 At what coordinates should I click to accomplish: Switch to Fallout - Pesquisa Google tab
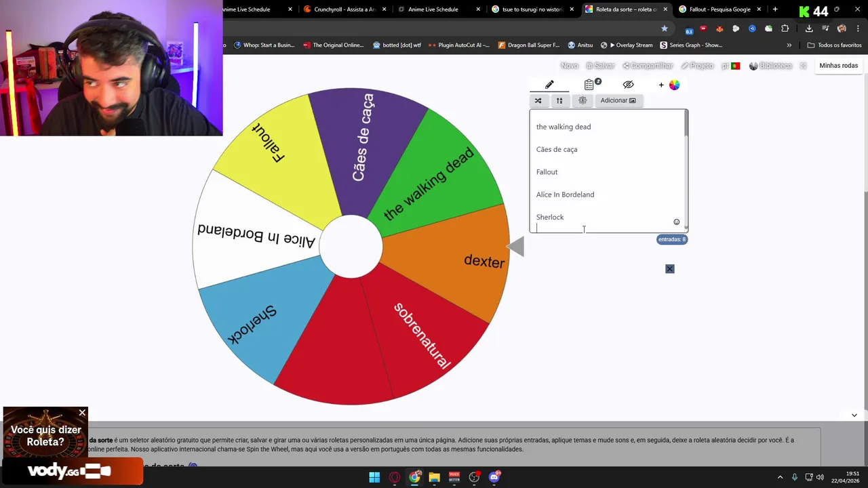tap(720, 9)
